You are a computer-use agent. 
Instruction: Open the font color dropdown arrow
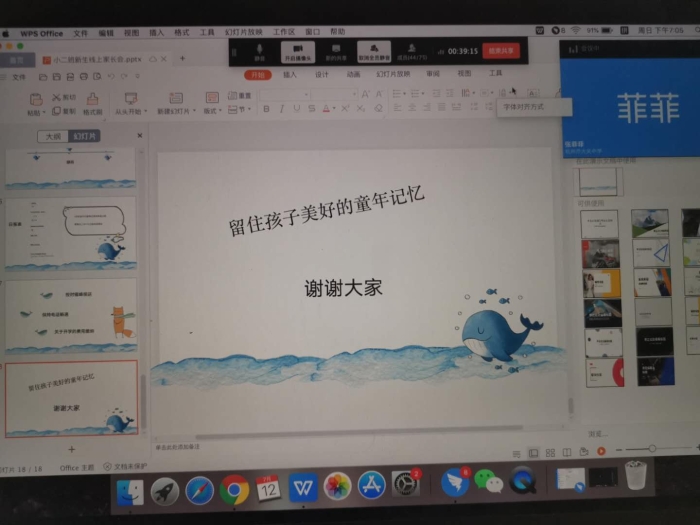(x=334, y=108)
